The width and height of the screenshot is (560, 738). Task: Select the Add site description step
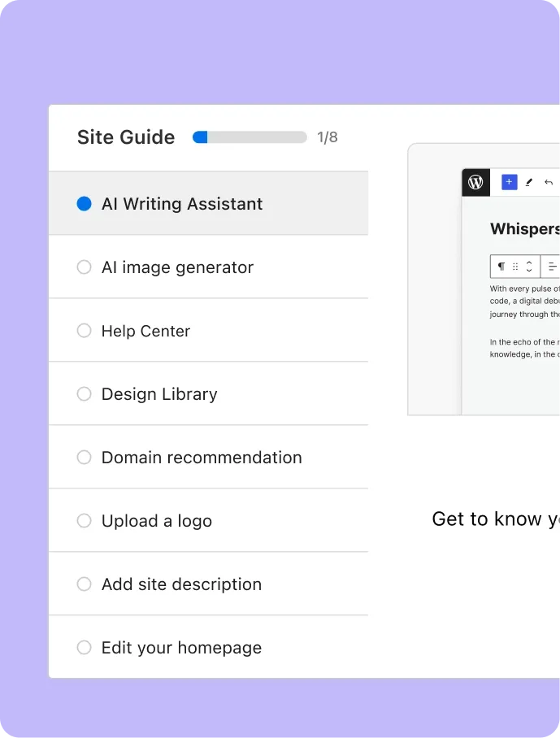pos(181,584)
